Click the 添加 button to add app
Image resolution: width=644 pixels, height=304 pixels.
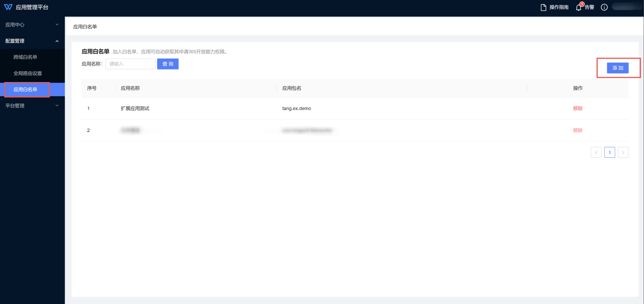click(x=617, y=68)
